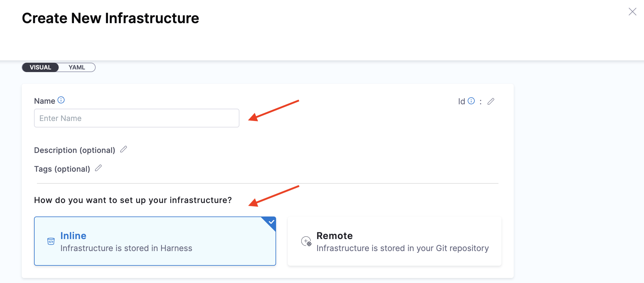Edit the Id using pencil icon

(x=491, y=101)
